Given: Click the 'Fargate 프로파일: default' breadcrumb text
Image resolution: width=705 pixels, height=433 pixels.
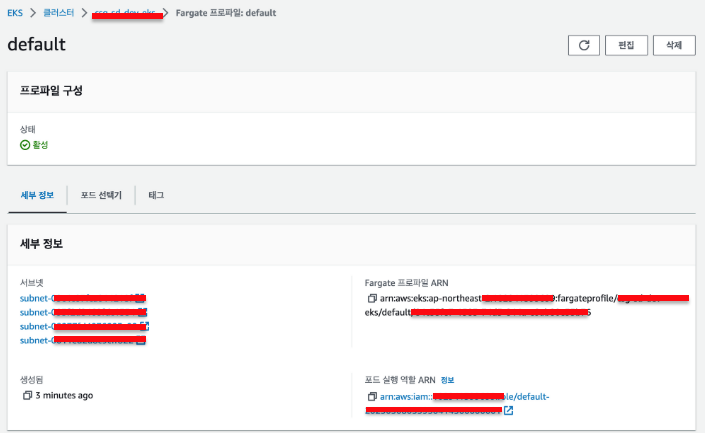Looking at the screenshot, I should point(226,13).
